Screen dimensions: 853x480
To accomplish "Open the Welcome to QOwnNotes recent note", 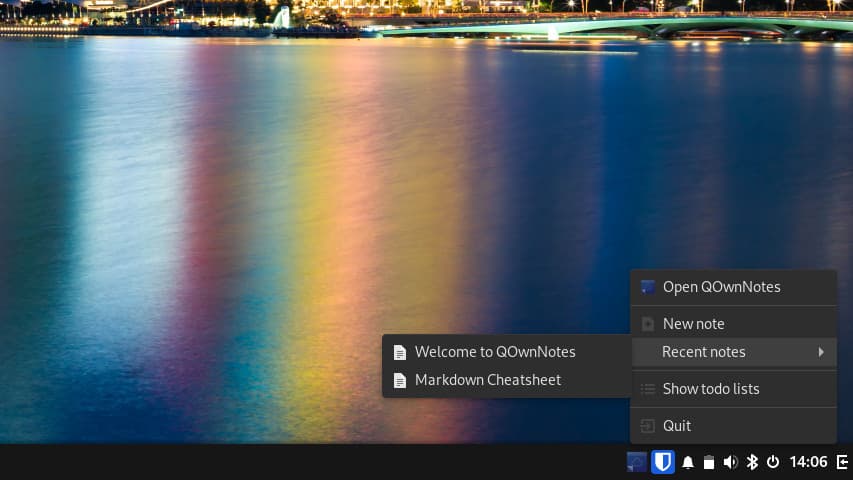I will pos(495,352).
